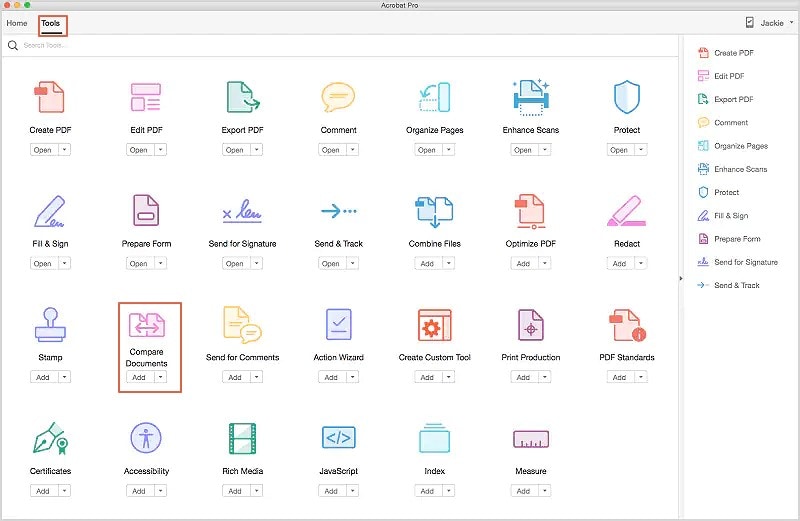Select the Print Production icon
This screenshot has width=800, height=521.
pos(531,325)
